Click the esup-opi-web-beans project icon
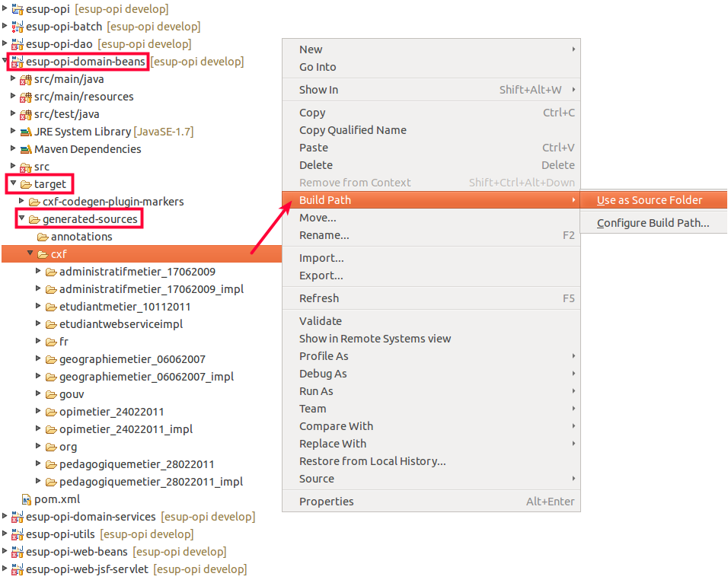The width and height of the screenshot is (728, 583). [17, 552]
